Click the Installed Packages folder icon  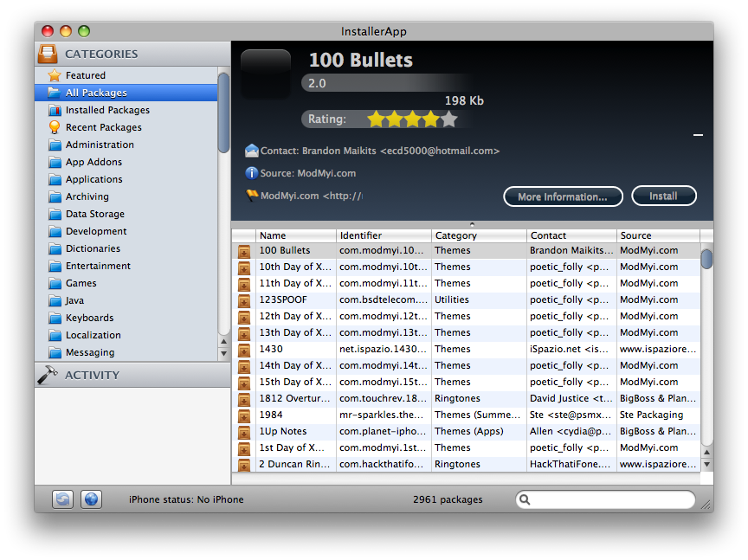(x=55, y=110)
